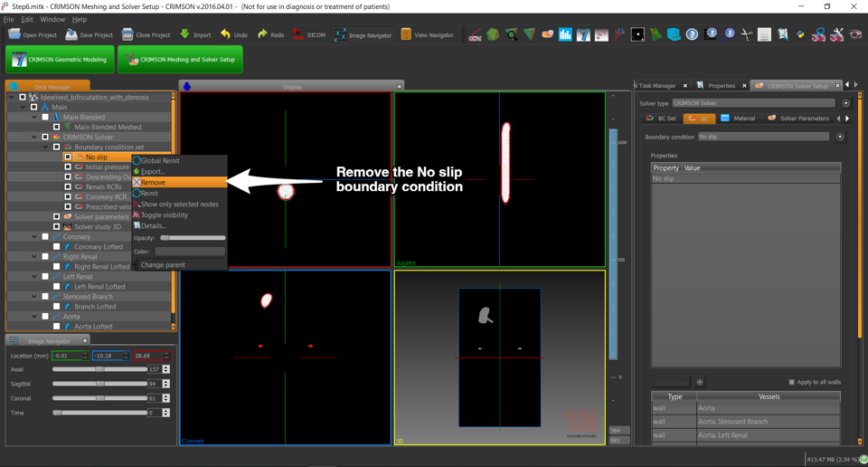
Task: Open CRIMSON Geometric Modeling perspective
Action: tap(60, 60)
